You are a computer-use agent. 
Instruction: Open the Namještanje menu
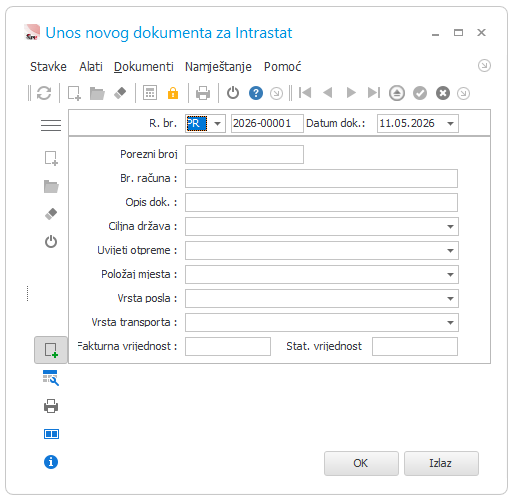pyautogui.click(x=218, y=67)
